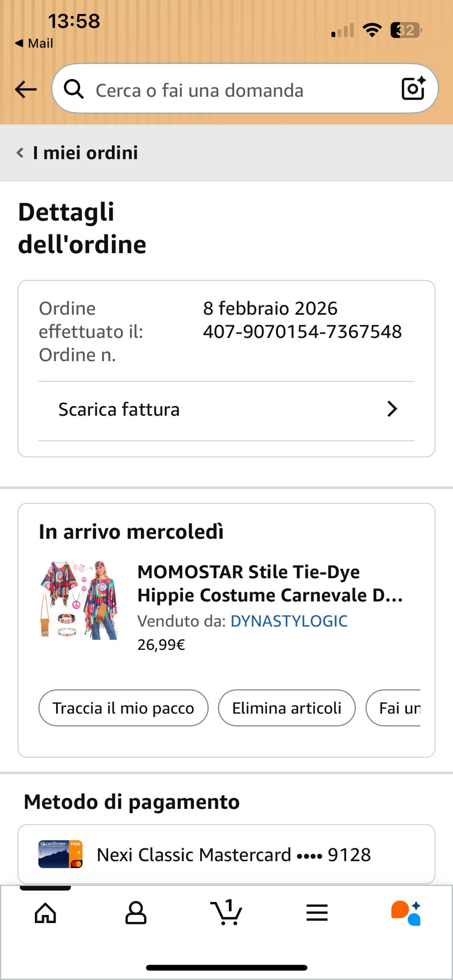Open the Rufus AI assistant icon
453x980 pixels.
(406, 913)
